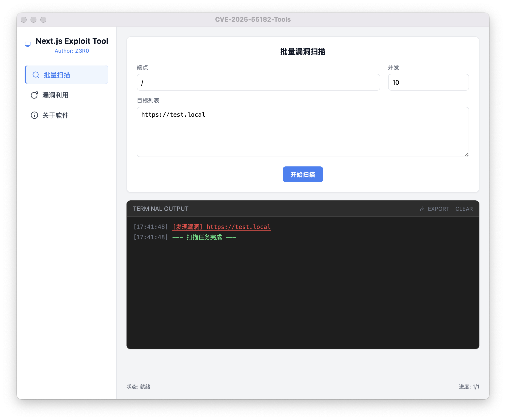This screenshot has width=506, height=420.
Task: Click the Next.js Exploit Tool title
Action: point(72,41)
